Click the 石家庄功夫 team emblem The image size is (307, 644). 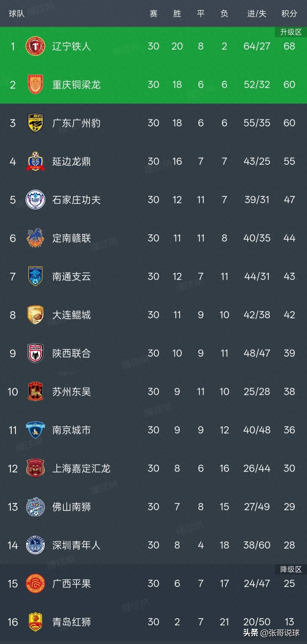coord(35,200)
